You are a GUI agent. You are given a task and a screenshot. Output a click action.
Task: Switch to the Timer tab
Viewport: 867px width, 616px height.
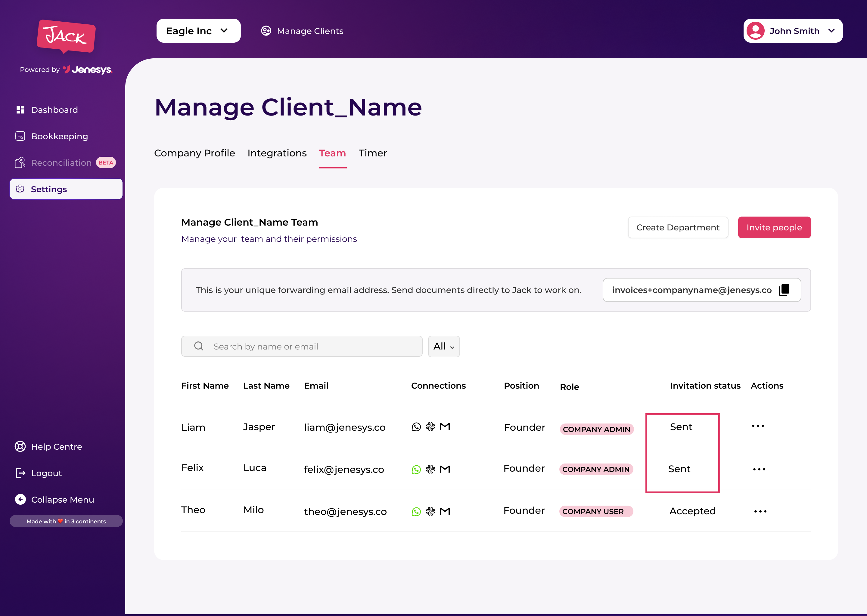tap(372, 153)
